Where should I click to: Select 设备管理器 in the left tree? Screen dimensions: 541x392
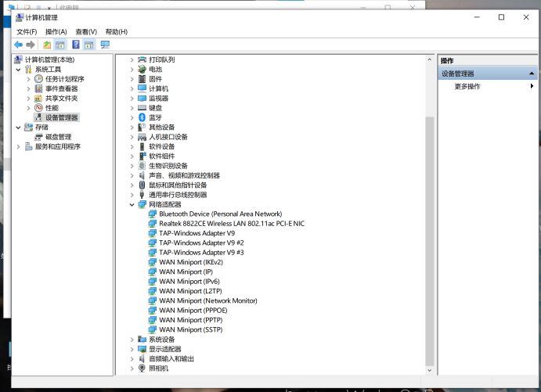point(61,117)
